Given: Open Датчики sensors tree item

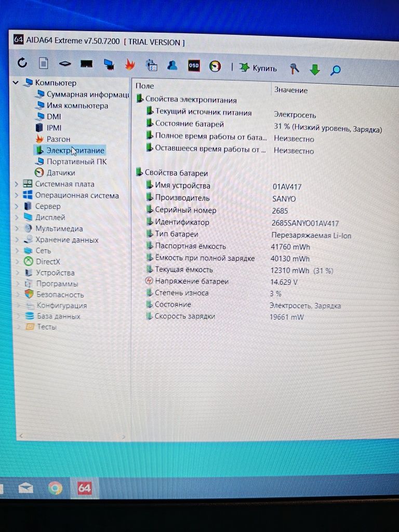Looking at the screenshot, I should [55, 172].
